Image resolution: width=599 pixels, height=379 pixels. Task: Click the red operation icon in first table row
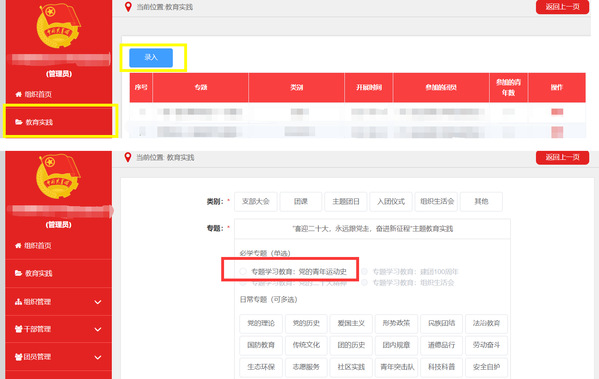557,112
